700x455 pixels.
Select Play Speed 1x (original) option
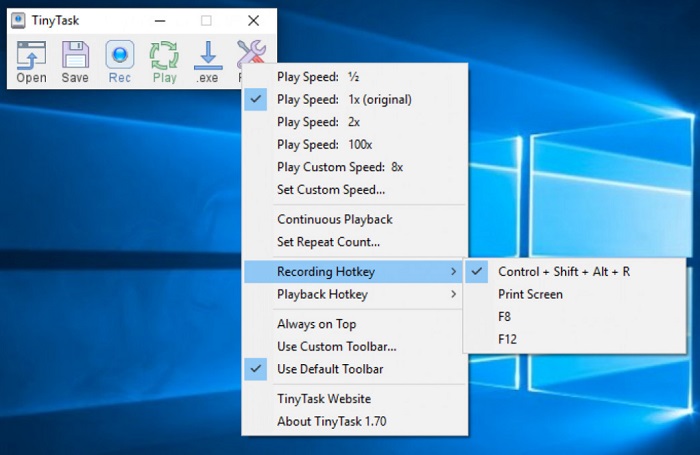pyautogui.click(x=344, y=99)
